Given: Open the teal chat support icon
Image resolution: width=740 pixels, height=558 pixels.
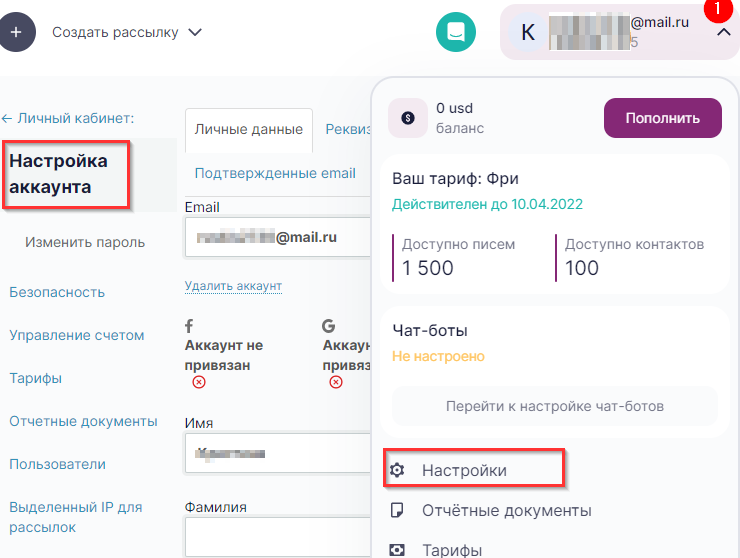Looking at the screenshot, I should coord(456,32).
